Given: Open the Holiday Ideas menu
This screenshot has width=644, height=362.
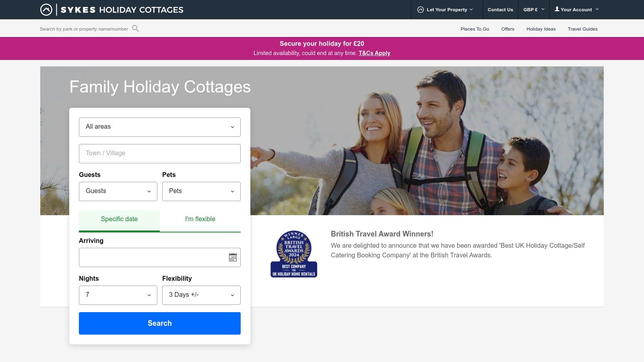Looking at the screenshot, I should click(541, 29).
